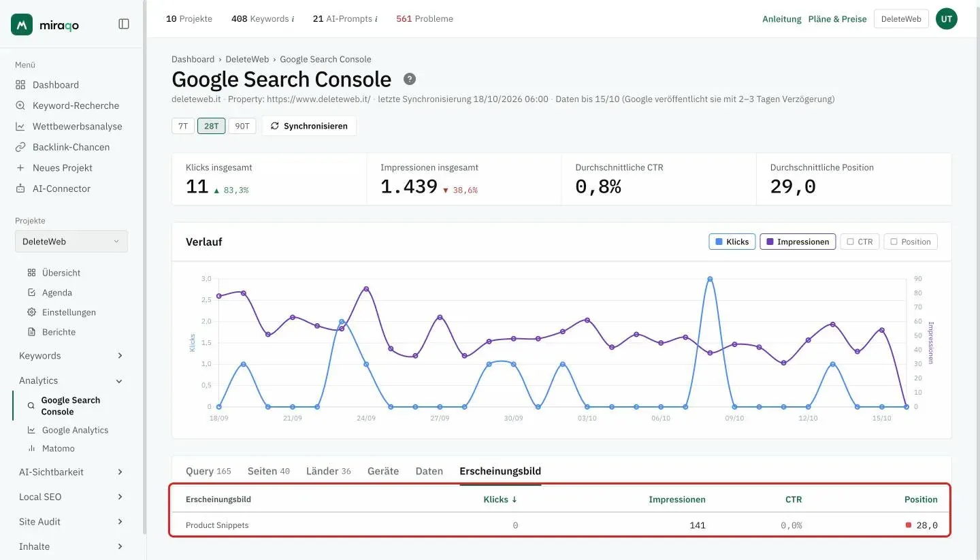Switch to the Seiten tab
Image resolution: width=980 pixels, height=560 pixels.
[x=269, y=471]
